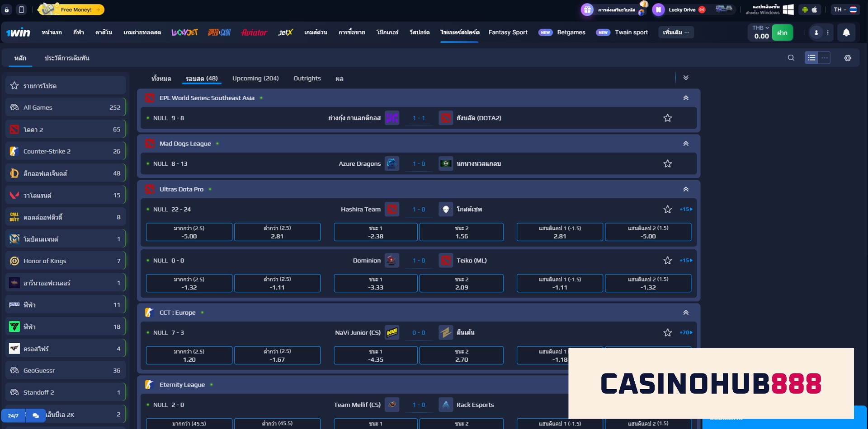
Task: Open notifications bell icon
Action: point(846,33)
